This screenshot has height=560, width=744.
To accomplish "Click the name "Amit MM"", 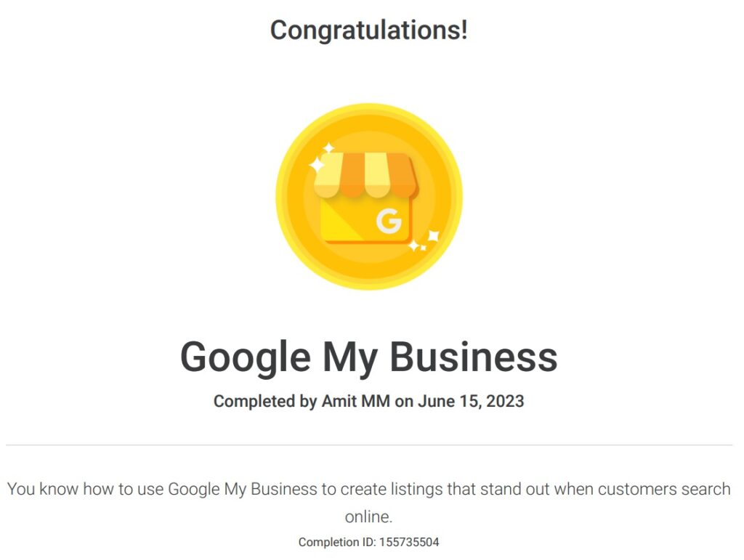I will click(x=355, y=402).
